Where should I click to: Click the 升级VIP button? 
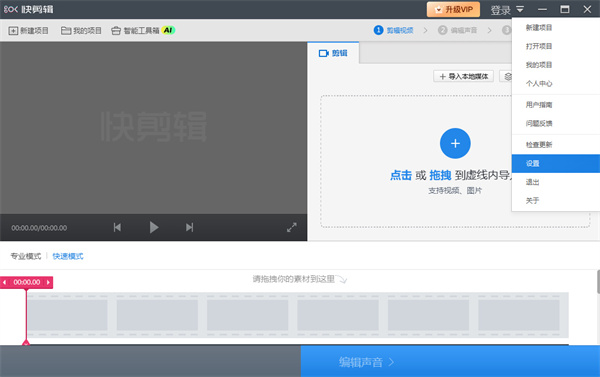[453, 10]
